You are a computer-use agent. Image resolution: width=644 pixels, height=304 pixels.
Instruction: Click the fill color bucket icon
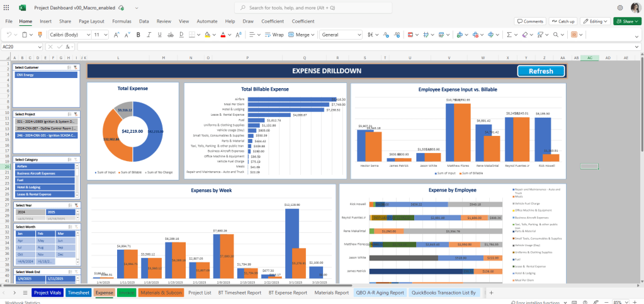click(206, 35)
